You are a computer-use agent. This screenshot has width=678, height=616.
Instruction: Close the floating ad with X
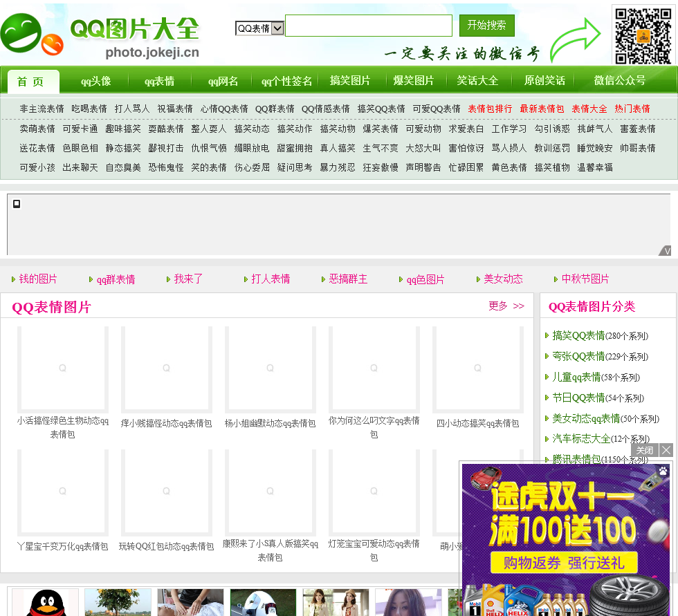click(x=666, y=450)
